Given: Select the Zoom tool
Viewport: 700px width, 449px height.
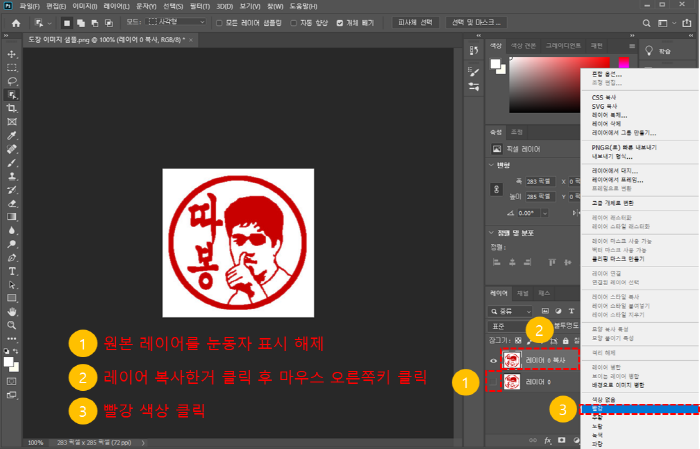Looking at the screenshot, I should pyautogui.click(x=12, y=325).
